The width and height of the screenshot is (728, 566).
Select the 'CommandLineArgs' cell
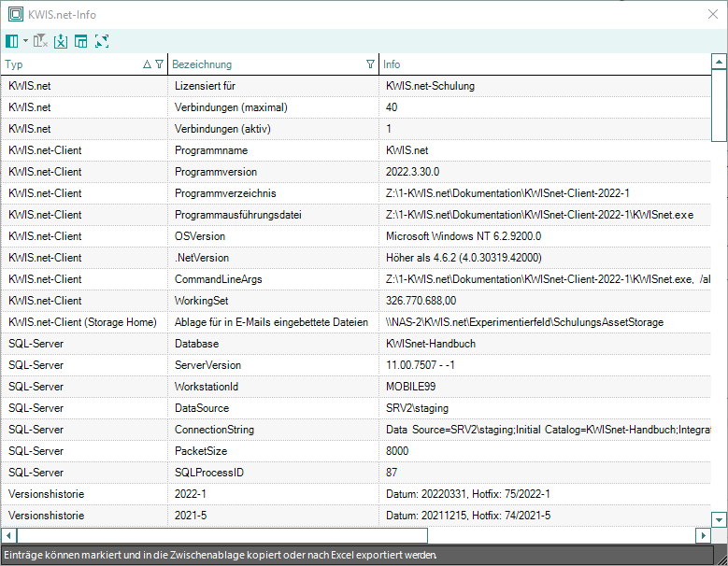[273, 279]
